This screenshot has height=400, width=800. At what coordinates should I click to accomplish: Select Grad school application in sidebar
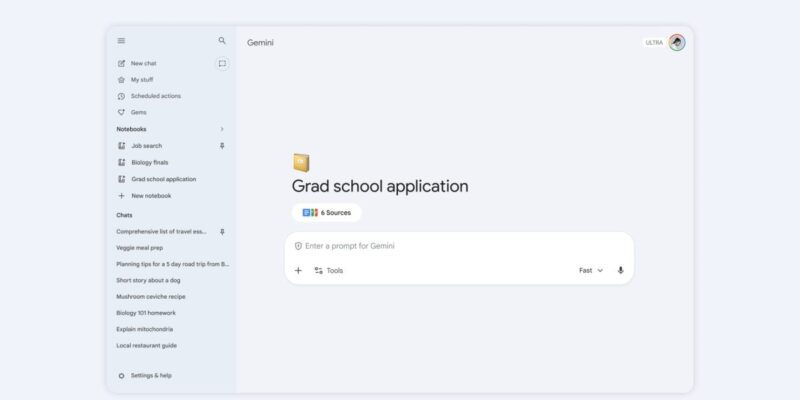coord(163,179)
